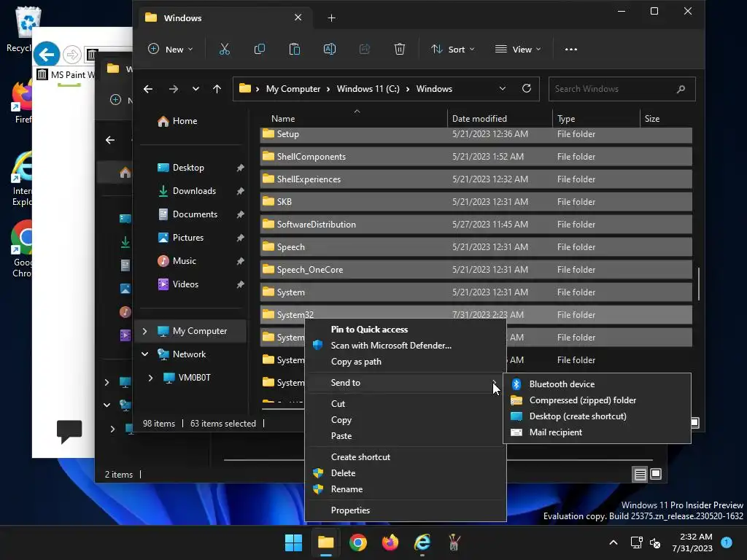Click the File Explorer taskbar icon
Image resolution: width=747 pixels, height=560 pixels.
[x=326, y=542]
